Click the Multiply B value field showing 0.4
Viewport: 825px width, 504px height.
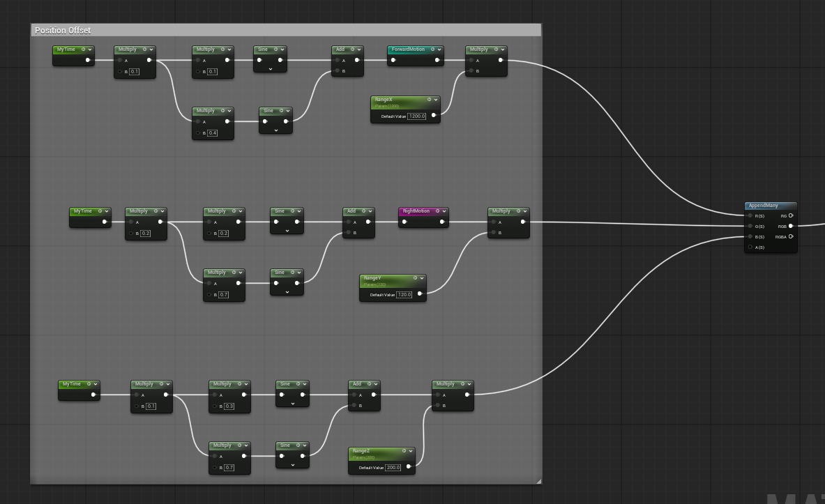[x=212, y=132]
